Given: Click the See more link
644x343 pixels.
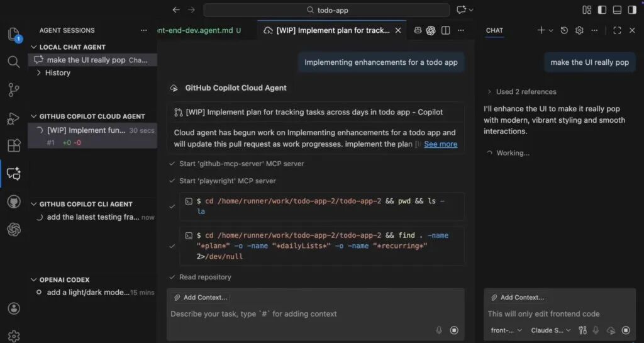Looking at the screenshot, I should tap(440, 144).
